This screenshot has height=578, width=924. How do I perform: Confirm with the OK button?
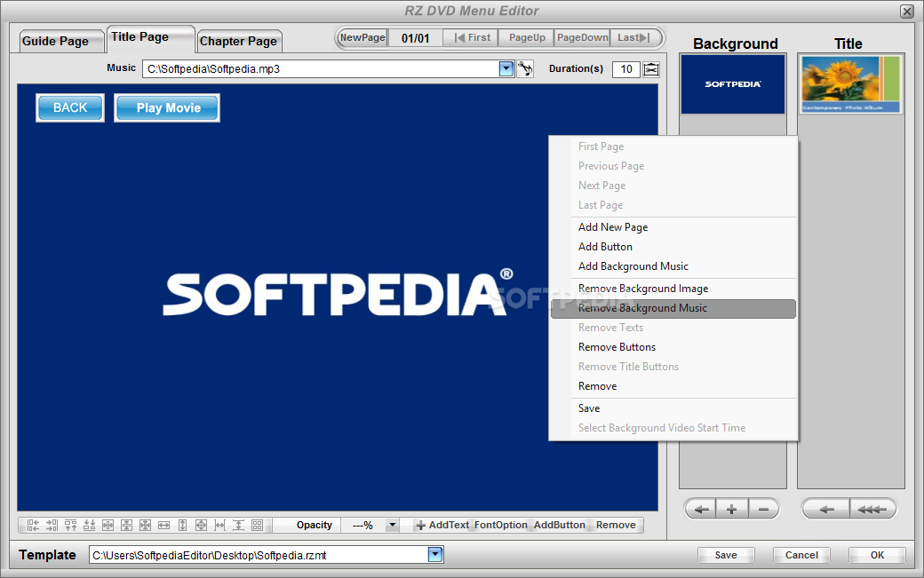tap(877, 555)
